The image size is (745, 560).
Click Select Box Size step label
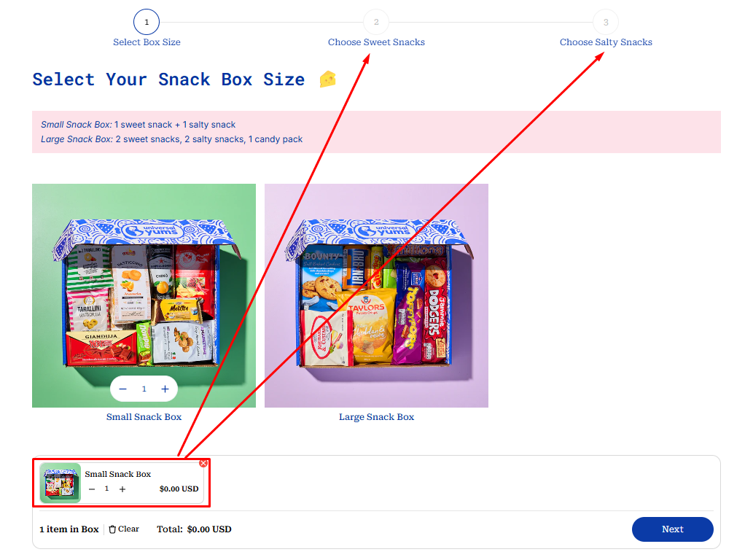(x=147, y=42)
